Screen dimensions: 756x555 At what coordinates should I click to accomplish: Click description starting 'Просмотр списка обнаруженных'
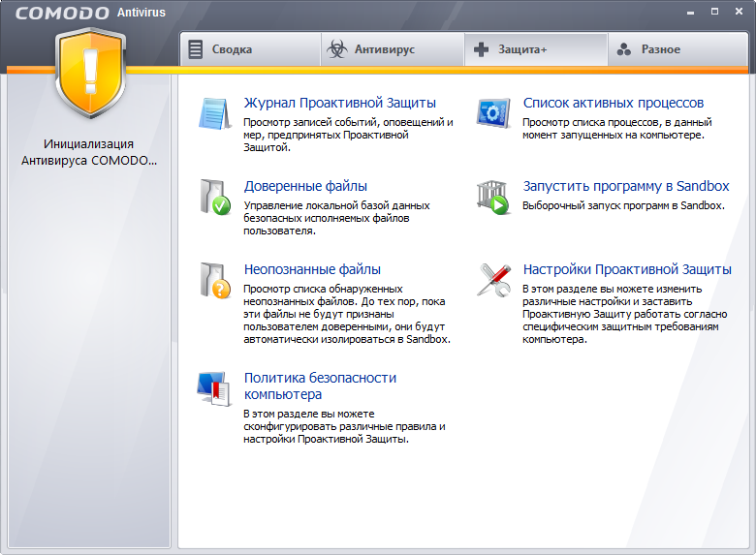[347, 314]
